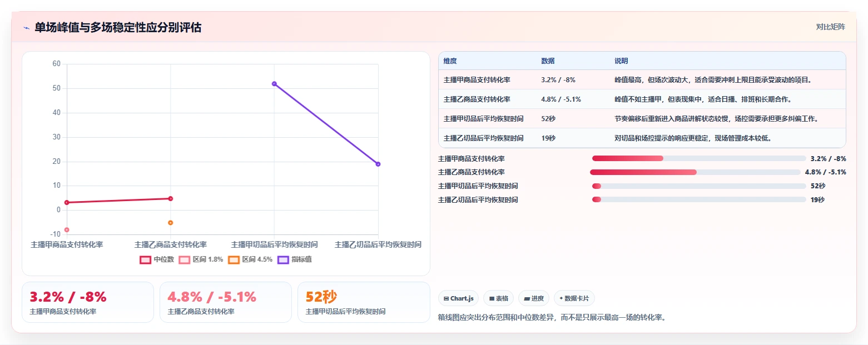Open the Chart.js chip
868x345 pixels.
tap(459, 298)
